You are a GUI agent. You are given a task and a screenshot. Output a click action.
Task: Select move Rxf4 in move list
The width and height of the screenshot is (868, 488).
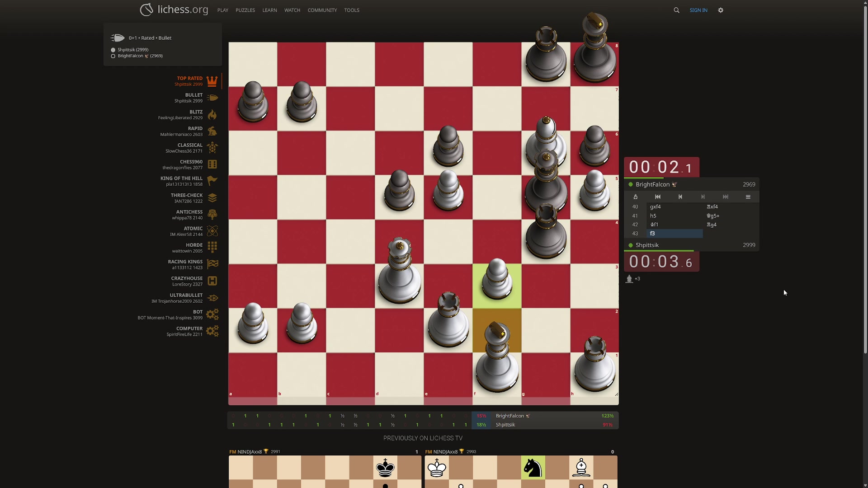tap(712, 207)
